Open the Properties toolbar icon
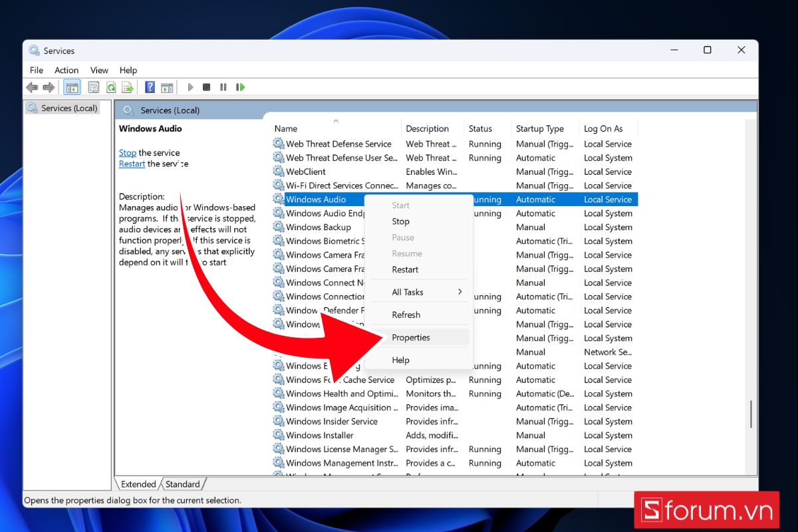 pos(94,87)
